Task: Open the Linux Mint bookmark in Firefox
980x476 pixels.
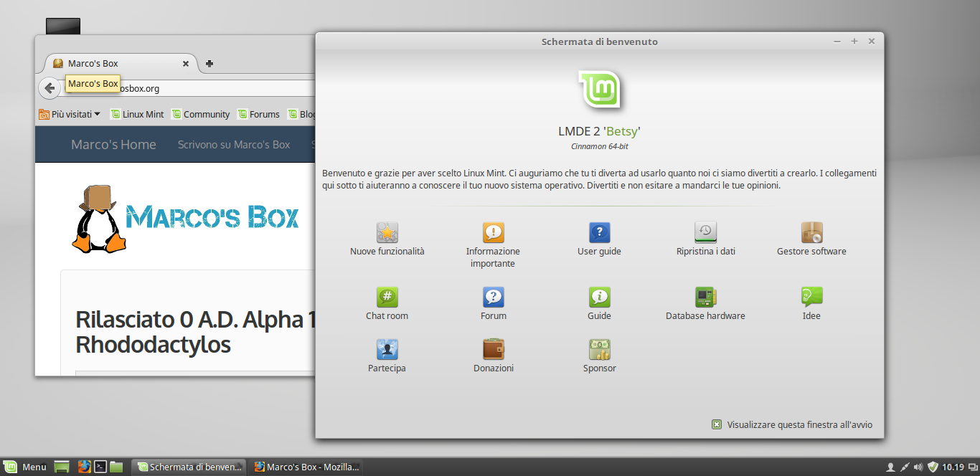Action: 137,114
